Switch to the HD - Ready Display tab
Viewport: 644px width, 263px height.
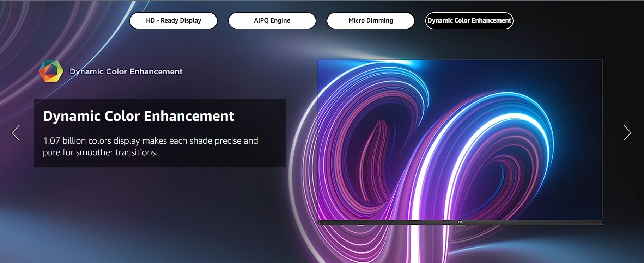tap(174, 21)
